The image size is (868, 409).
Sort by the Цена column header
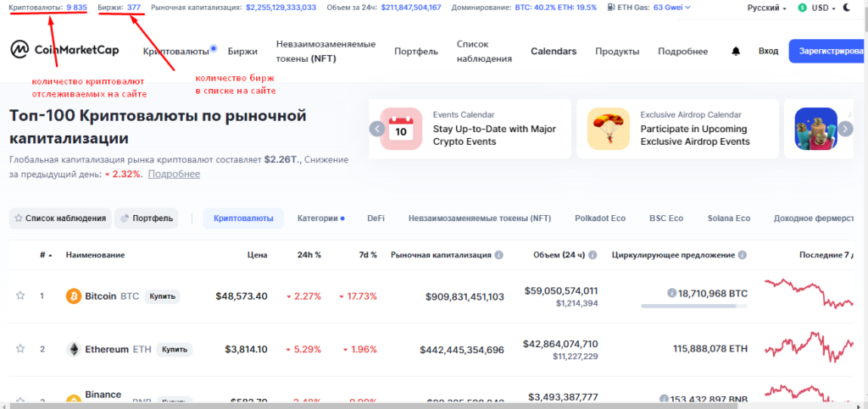(x=258, y=255)
